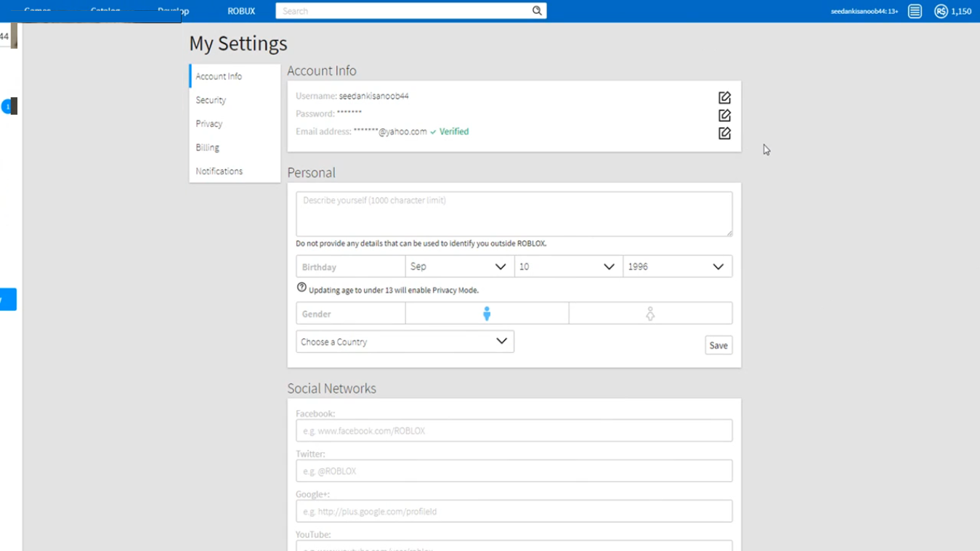Select the male gender icon
Image resolution: width=980 pixels, height=551 pixels.
(487, 314)
